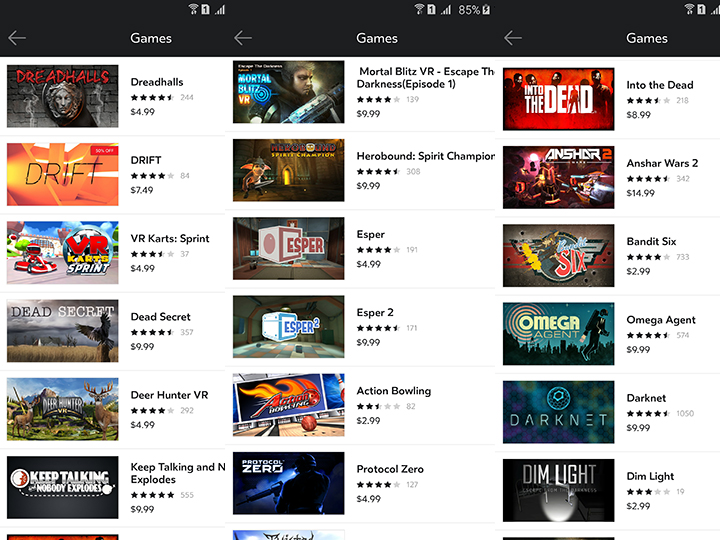Select the Dim Light title

tap(650, 477)
